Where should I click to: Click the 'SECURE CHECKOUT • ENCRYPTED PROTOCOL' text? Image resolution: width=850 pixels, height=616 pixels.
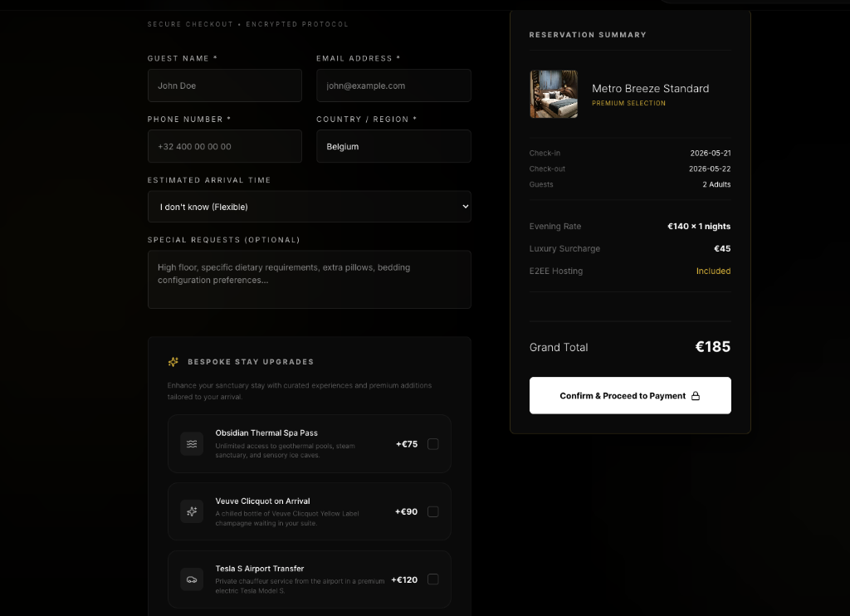247,24
